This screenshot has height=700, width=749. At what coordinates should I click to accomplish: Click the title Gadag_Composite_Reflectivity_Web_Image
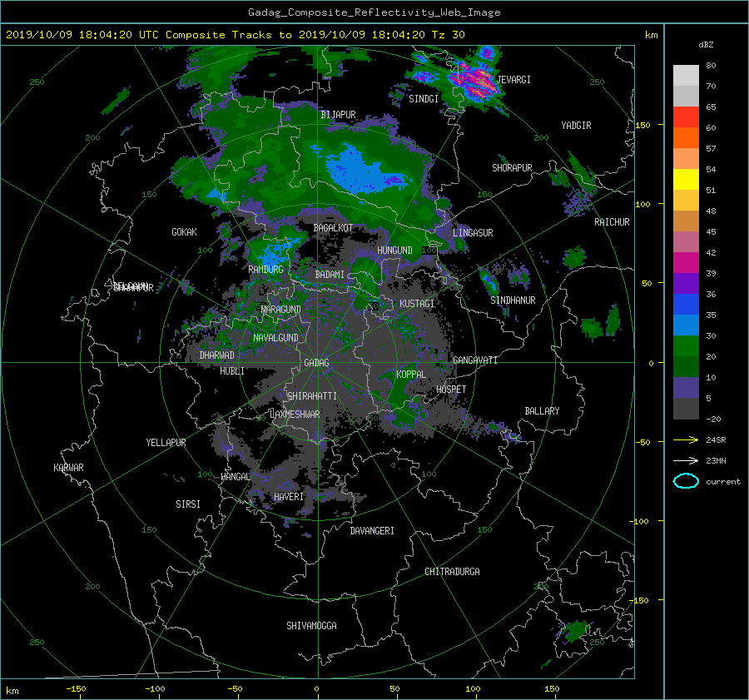374,12
